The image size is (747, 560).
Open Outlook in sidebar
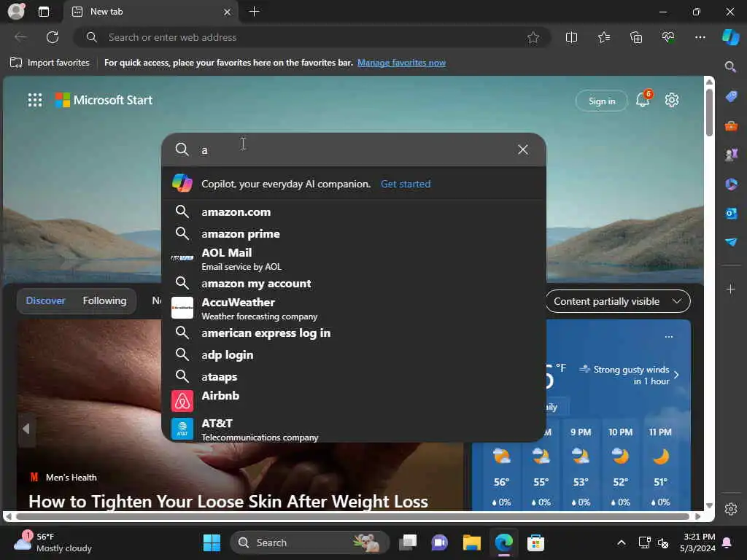(731, 214)
